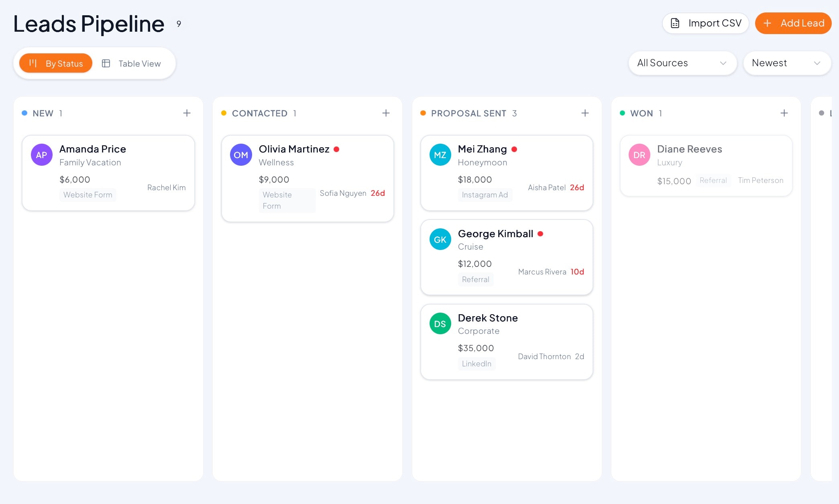Open Amanda Price's lead card
The image size is (839, 504).
[x=108, y=173]
